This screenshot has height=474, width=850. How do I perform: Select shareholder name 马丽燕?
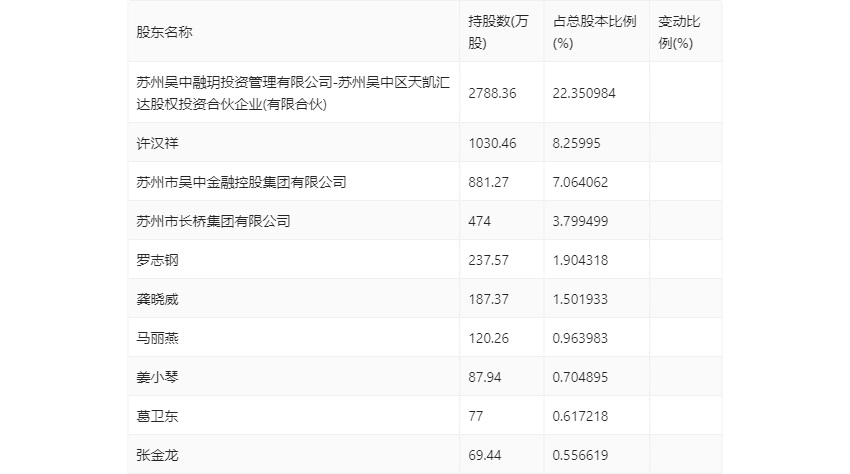(157, 338)
